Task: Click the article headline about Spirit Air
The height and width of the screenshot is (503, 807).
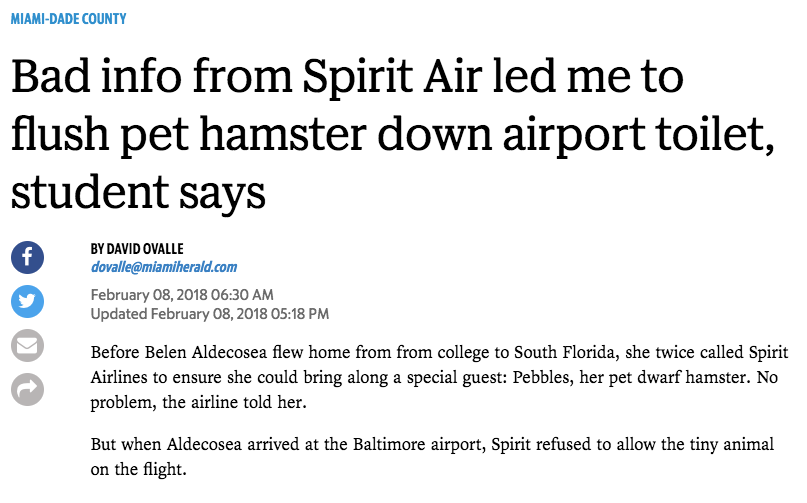Action: point(393,133)
